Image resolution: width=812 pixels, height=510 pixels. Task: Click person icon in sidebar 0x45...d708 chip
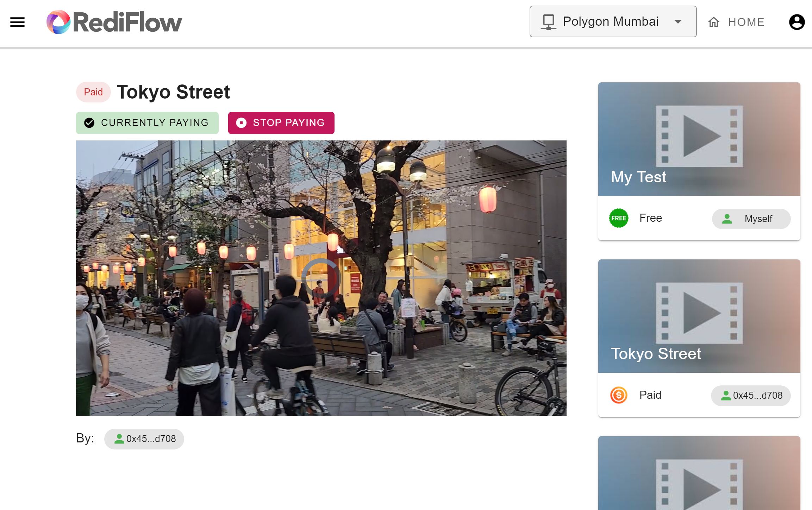(726, 396)
